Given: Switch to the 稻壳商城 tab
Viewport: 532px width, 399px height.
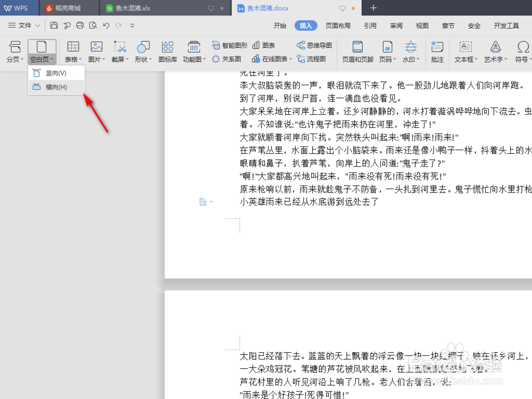Looking at the screenshot, I should click(68, 8).
